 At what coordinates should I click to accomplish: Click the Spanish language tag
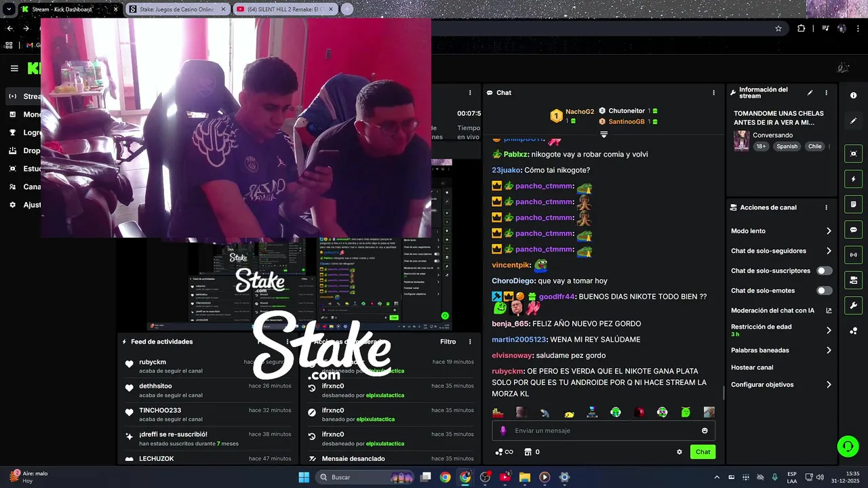tap(787, 146)
